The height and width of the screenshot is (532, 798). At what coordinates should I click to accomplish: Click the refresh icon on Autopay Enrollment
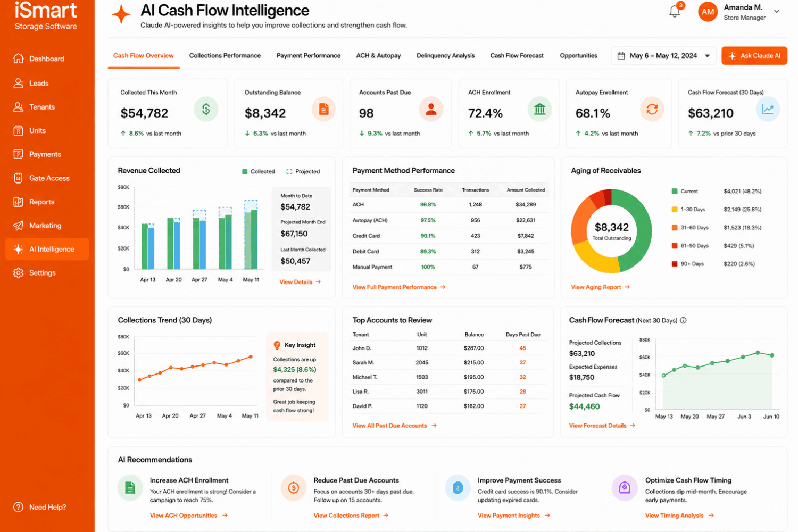click(x=652, y=109)
